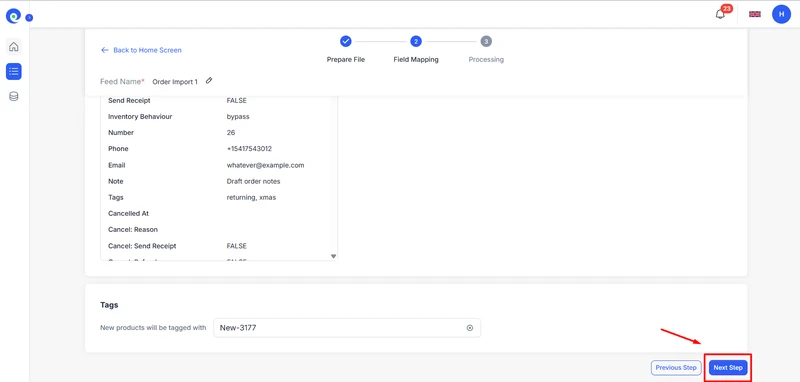The width and height of the screenshot is (800, 382).
Task: Focus the New-3177 tags input
Action: (347, 328)
